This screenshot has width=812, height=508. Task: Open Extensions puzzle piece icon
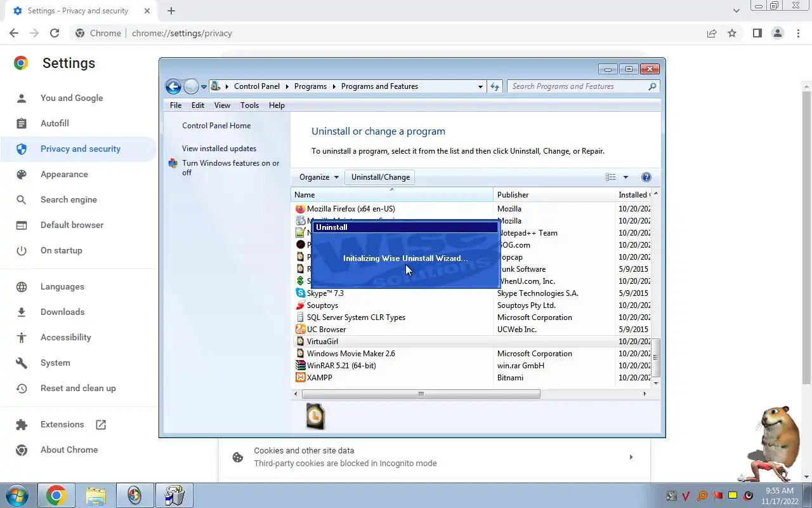coord(22,424)
